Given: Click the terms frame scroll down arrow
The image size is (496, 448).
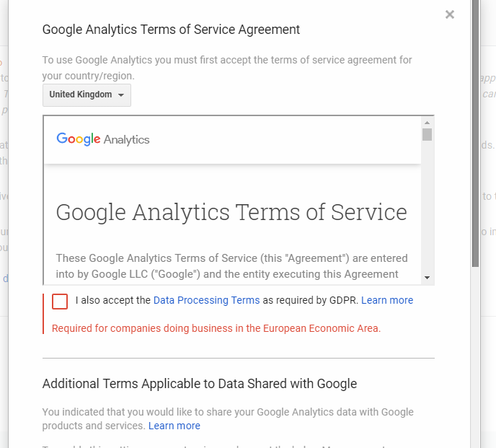Looking at the screenshot, I should [427, 278].
